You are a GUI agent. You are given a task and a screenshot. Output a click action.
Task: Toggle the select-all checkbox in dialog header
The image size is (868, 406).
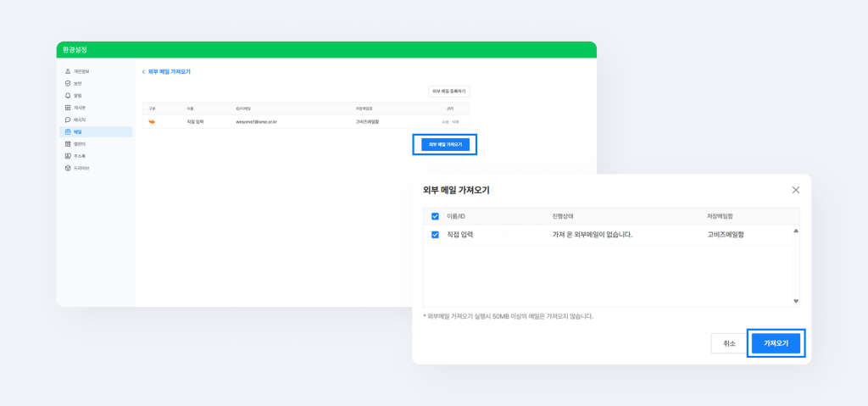(x=435, y=216)
